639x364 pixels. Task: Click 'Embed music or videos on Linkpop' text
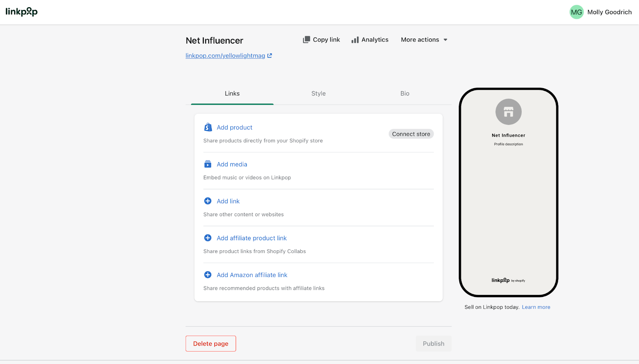[x=247, y=178]
